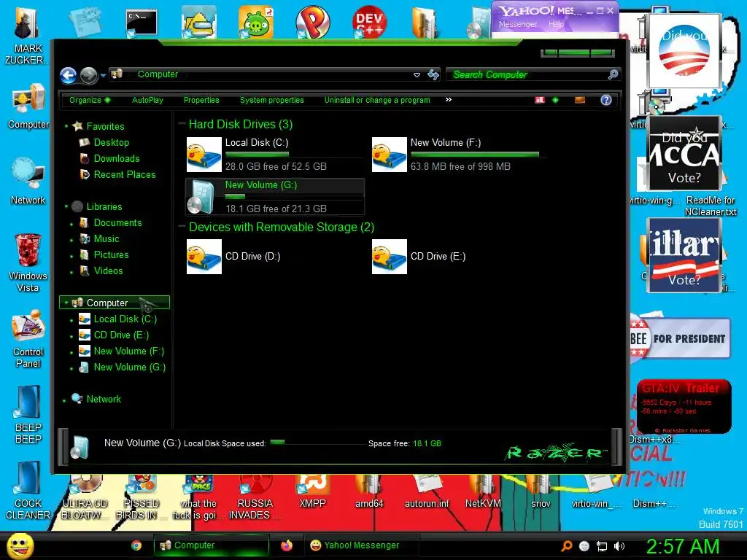Click Windows Vista recycle bin desktop icon
The height and width of the screenshot is (560, 747).
[x=28, y=262]
